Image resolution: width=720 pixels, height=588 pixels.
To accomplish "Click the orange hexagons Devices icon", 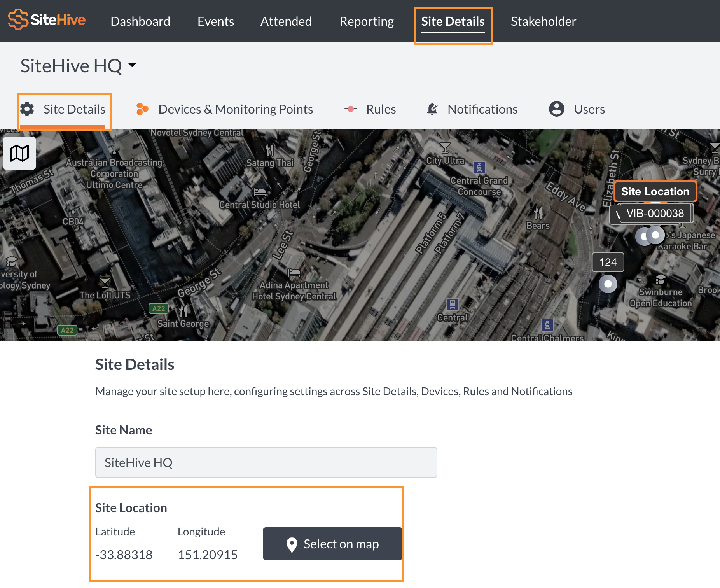I will 142,109.
